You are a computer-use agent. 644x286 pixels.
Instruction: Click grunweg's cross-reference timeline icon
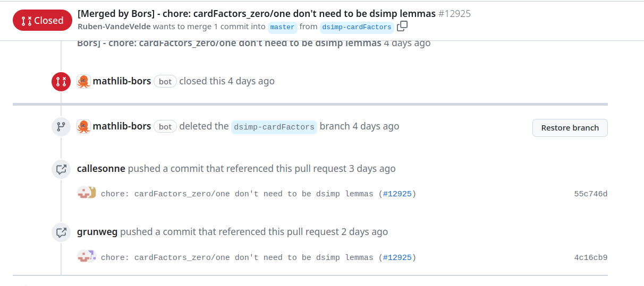tap(61, 232)
